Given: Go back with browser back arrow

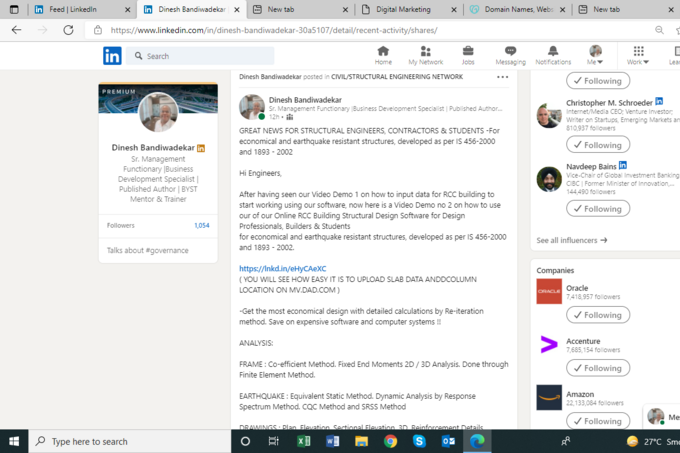Looking at the screenshot, I should click(x=16, y=30).
